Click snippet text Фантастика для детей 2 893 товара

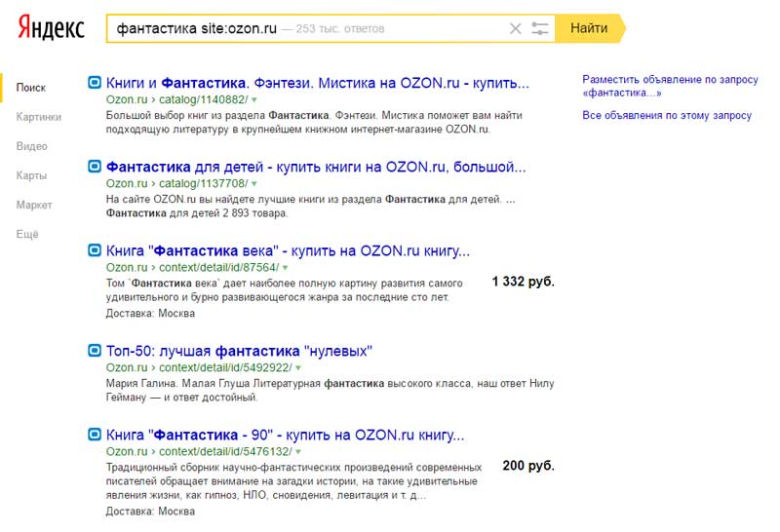tap(197, 213)
